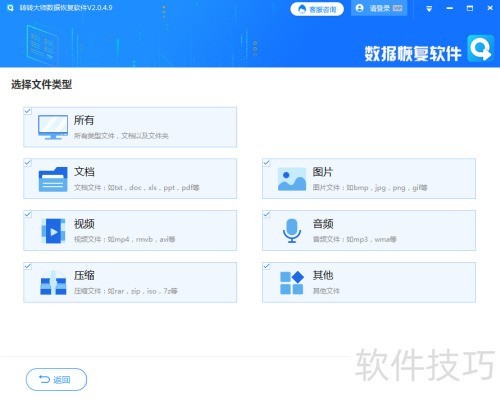Viewport: 500px width, 402px height.
Task: Click the 数据恢复软件 banner title text
Action: coord(413,53)
